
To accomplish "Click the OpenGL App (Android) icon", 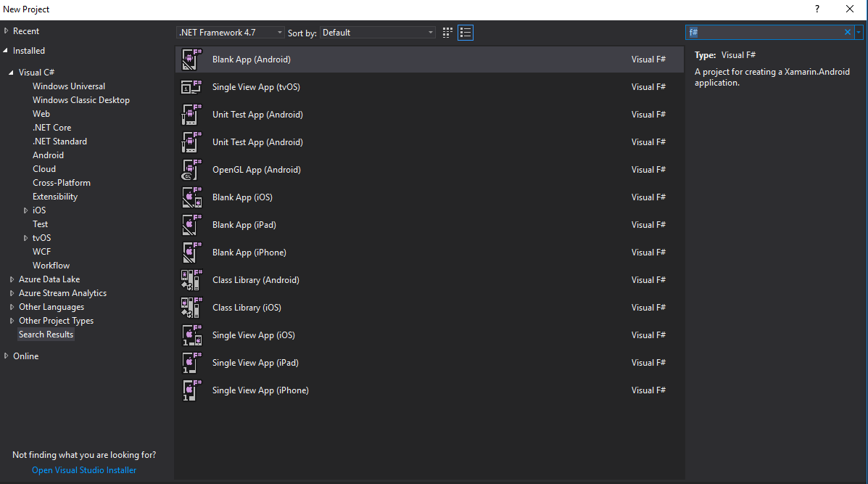I will 191,170.
